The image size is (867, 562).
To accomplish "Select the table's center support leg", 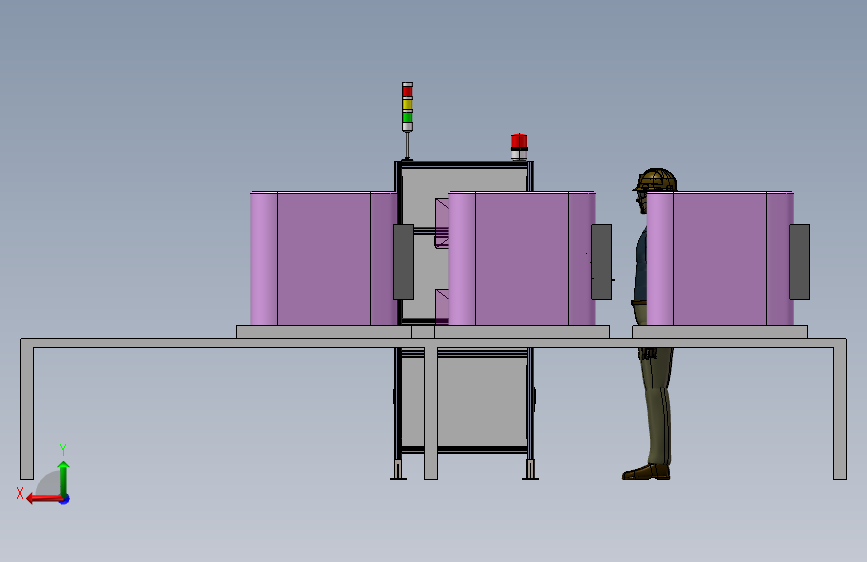I will click(x=431, y=413).
